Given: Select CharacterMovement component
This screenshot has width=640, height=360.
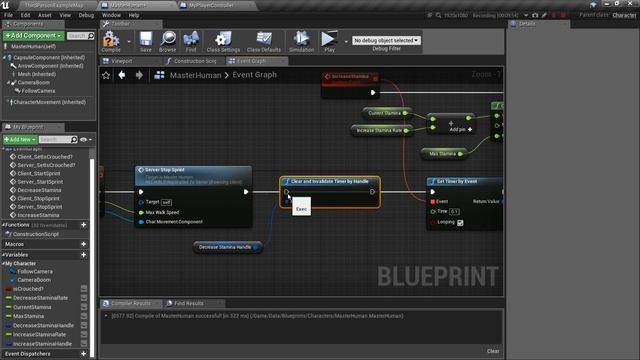Looking at the screenshot, I should coord(49,102).
